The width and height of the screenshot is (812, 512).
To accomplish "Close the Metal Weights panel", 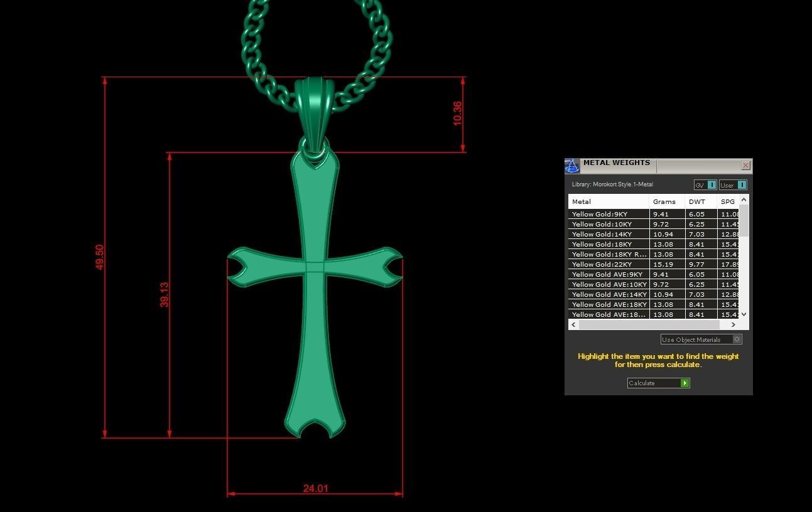I will point(745,166).
